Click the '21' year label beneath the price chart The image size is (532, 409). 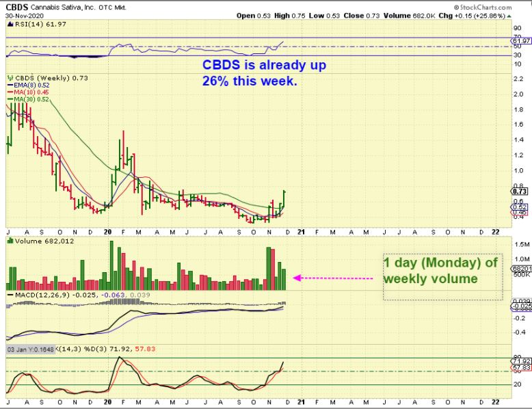(x=301, y=232)
